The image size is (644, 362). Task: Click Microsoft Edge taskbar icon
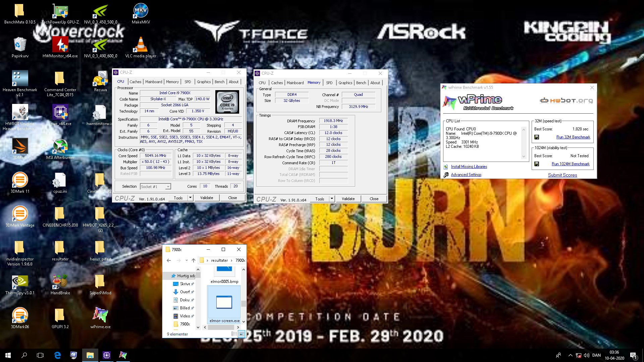(x=57, y=355)
